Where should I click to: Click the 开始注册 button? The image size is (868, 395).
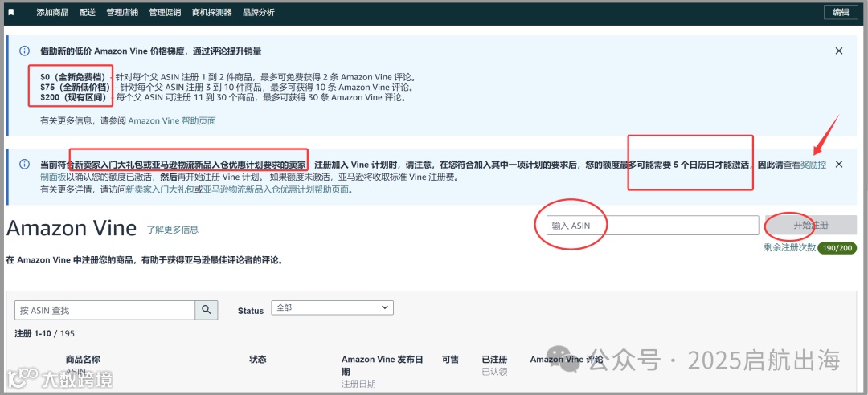point(811,225)
